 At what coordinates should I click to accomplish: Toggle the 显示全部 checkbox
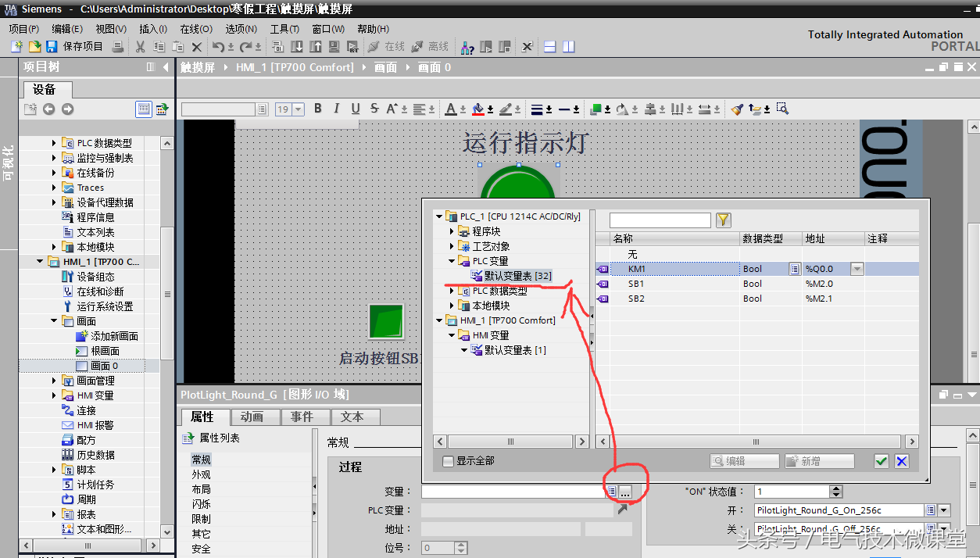click(x=448, y=461)
